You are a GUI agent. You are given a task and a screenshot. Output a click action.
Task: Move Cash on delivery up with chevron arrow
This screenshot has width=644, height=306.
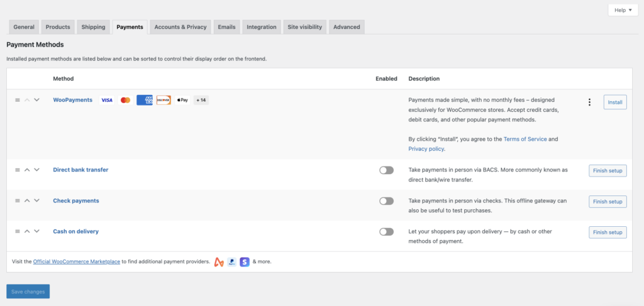(27, 231)
